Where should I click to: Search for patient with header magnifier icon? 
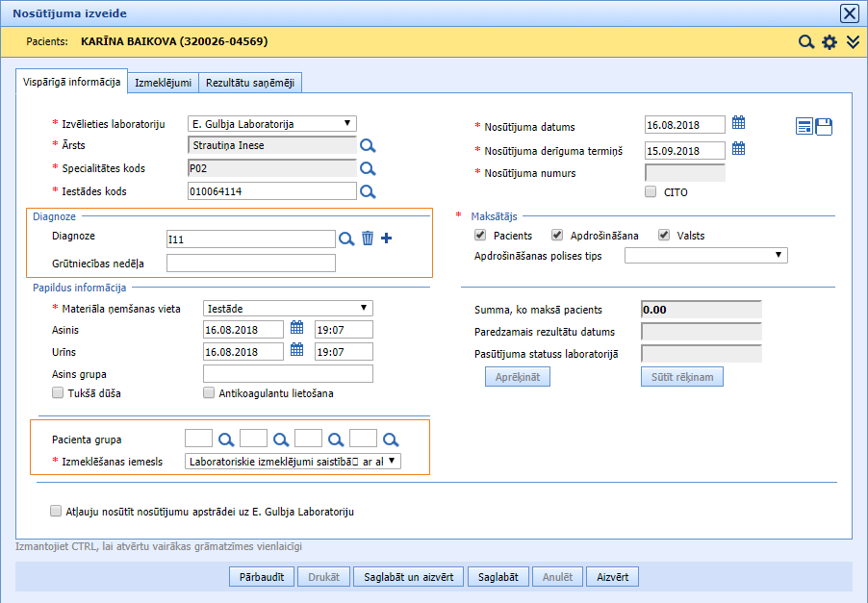(x=806, y=42)
